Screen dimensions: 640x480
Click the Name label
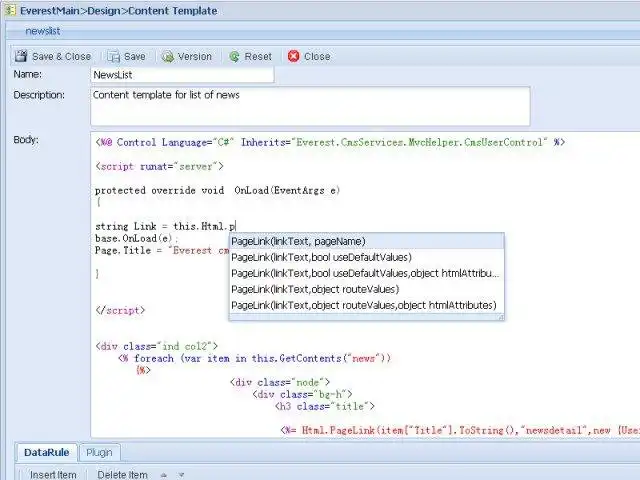pyautogui.click(x=27, y=74)
